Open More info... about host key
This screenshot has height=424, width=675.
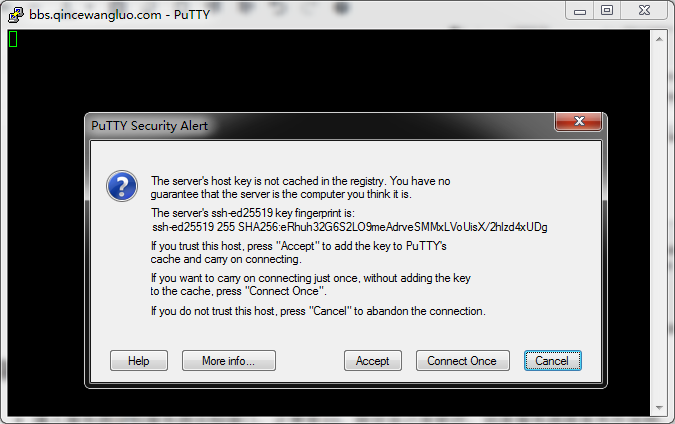[229, 360]
